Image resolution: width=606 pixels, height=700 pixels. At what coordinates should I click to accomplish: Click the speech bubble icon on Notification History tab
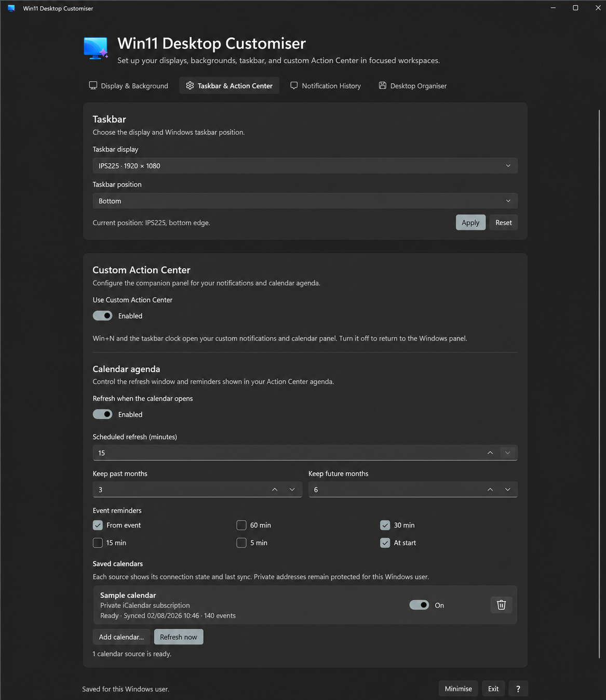(x=294, y=85)
